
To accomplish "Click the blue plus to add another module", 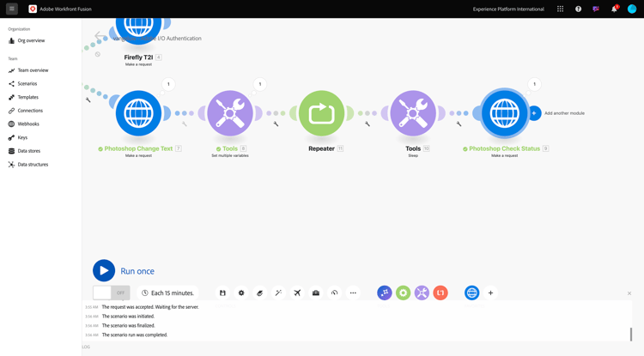I will [534, 113].
